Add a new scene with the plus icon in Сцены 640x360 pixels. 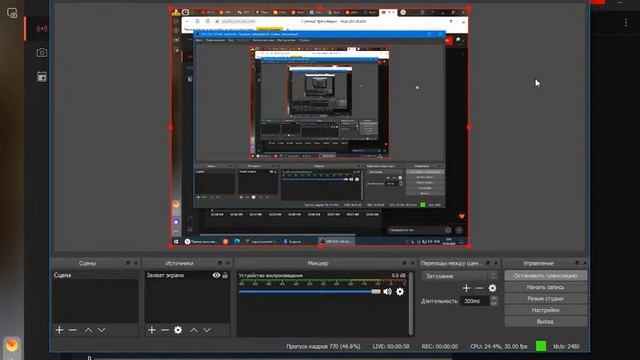coord(60,330)
